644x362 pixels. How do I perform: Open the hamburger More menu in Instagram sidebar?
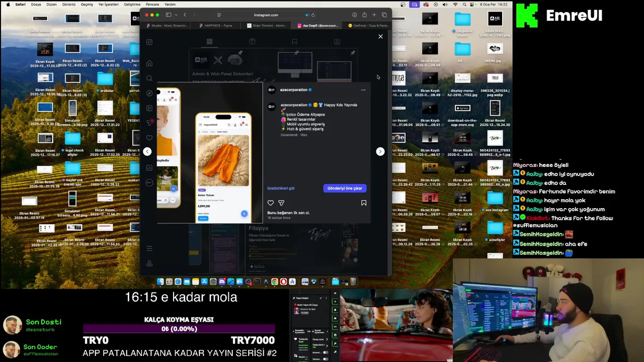point(149,248)
